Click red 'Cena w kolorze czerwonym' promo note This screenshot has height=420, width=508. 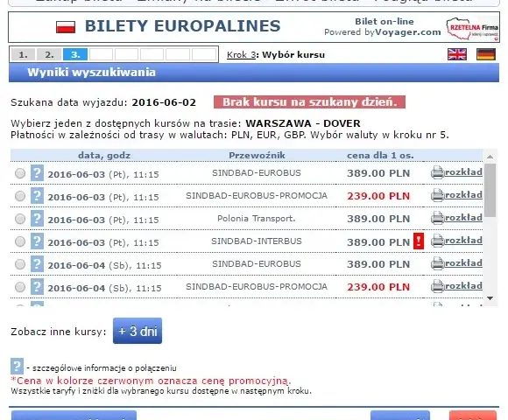pos(151,381)
